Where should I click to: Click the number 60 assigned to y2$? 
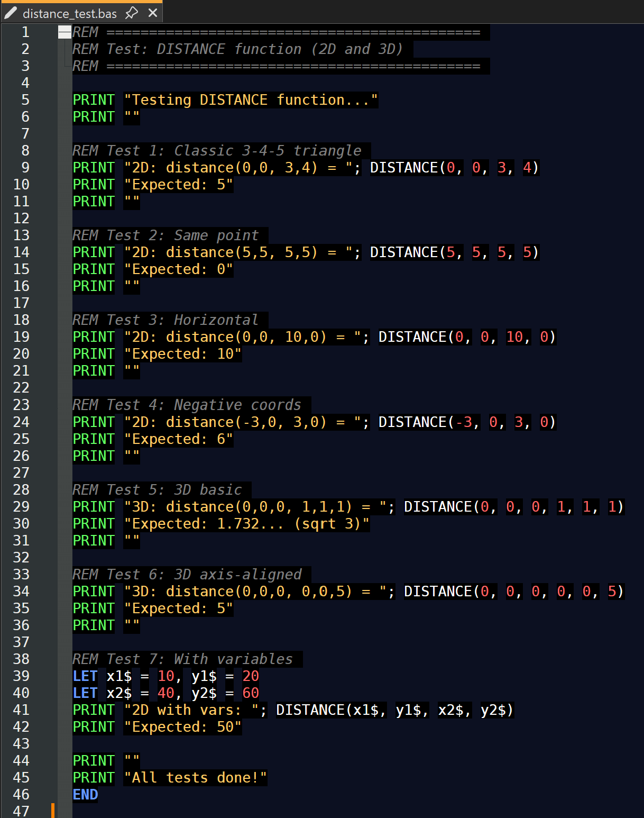tap(251, 693)
